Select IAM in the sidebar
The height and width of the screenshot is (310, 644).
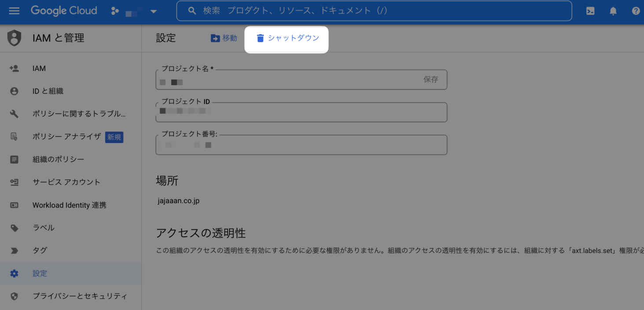click(x=39, y=69)
